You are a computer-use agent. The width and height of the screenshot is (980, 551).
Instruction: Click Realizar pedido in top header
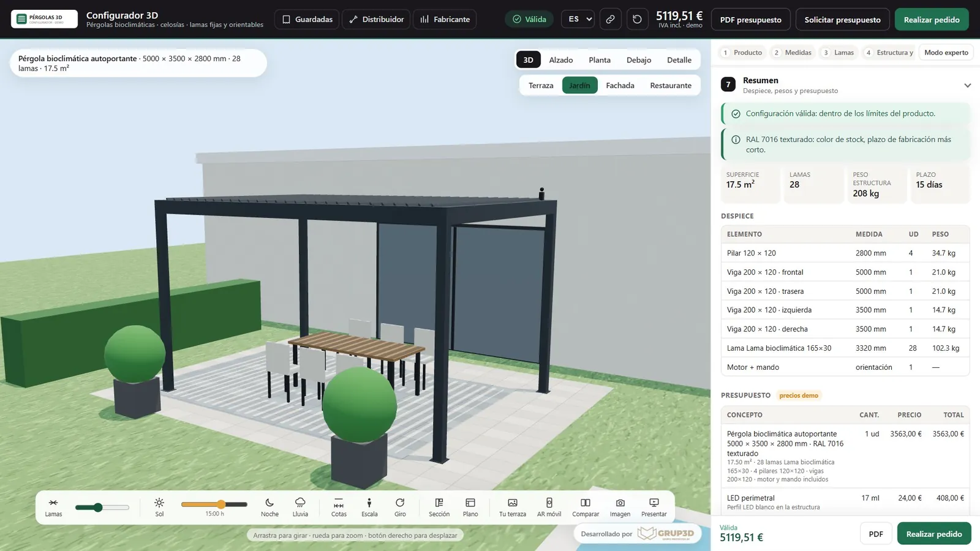point(932,20)
